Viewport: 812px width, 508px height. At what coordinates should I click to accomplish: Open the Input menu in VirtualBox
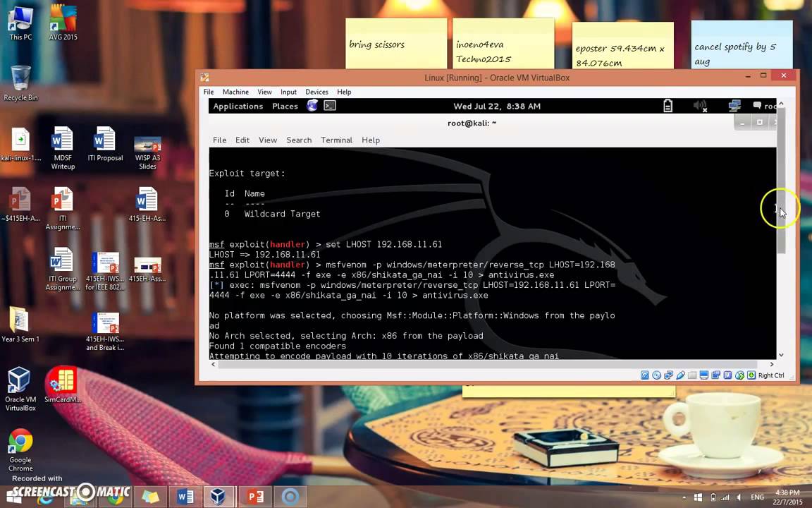[288, 92]
